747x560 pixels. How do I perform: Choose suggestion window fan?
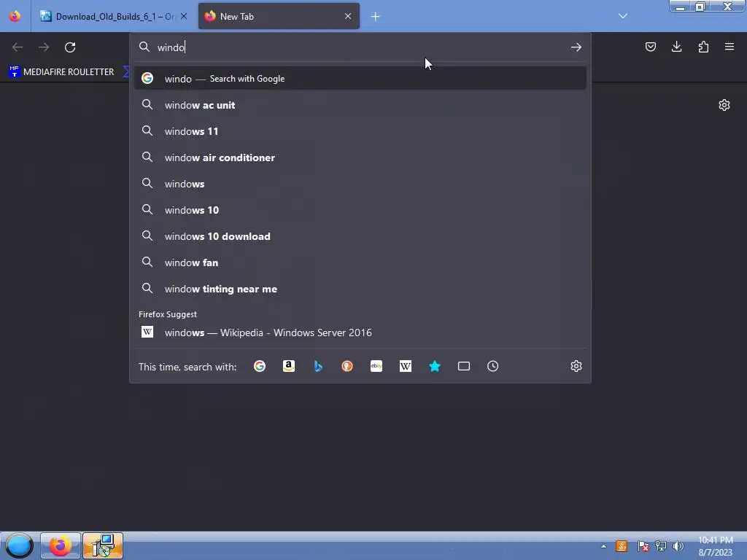pyautogui.click(x=360, y=262)
